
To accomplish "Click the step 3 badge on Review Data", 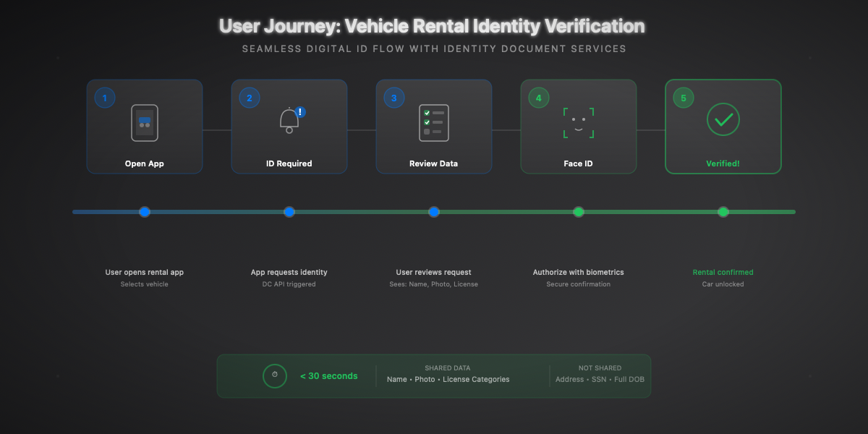I will (393, 97).
